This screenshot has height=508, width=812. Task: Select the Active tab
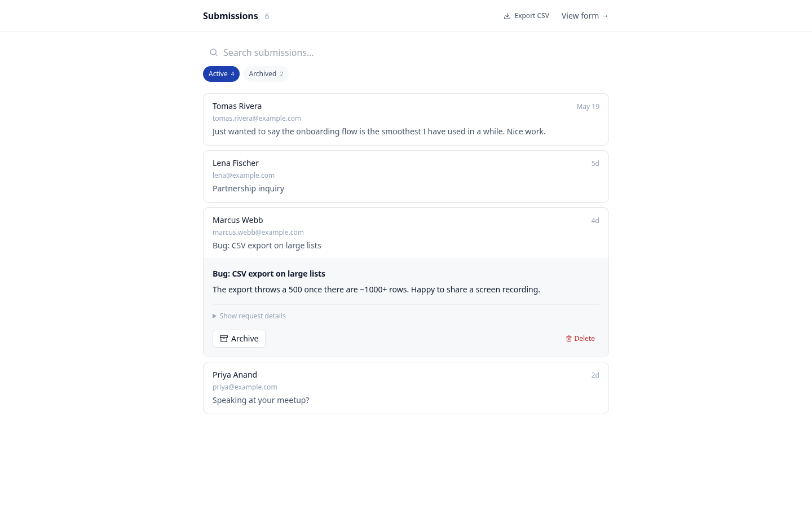coord(221,74)
